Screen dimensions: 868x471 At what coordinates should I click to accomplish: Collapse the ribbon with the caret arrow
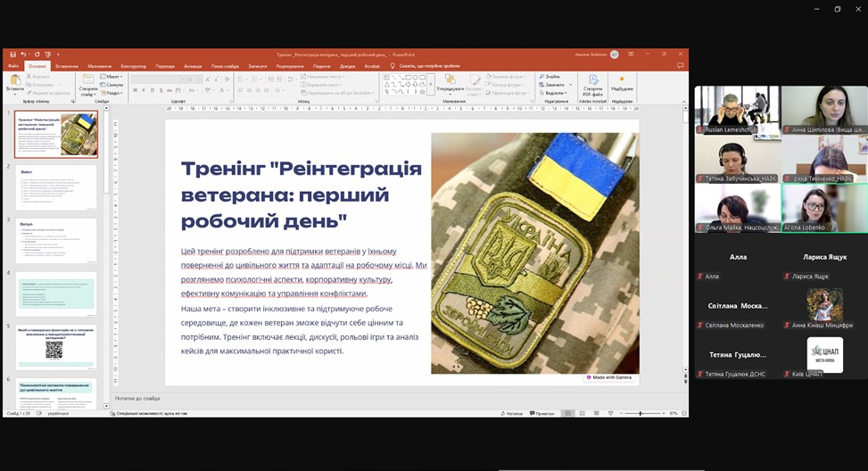[683, 102]
